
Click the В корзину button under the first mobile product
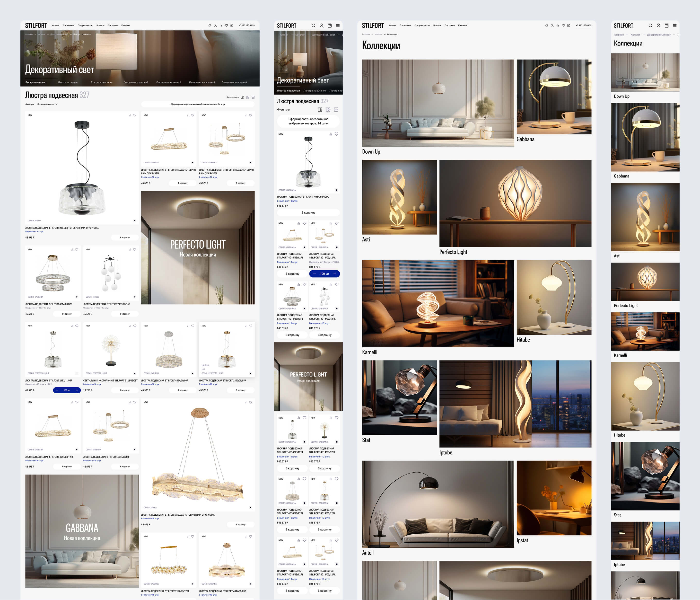click(x=308, y=212)
